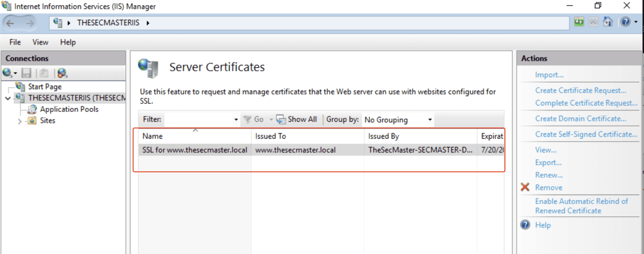This screenshot has width=644, height=254.
Task: Click the Save icon in the Connections toolbar
Action: [x=26, y=73]
